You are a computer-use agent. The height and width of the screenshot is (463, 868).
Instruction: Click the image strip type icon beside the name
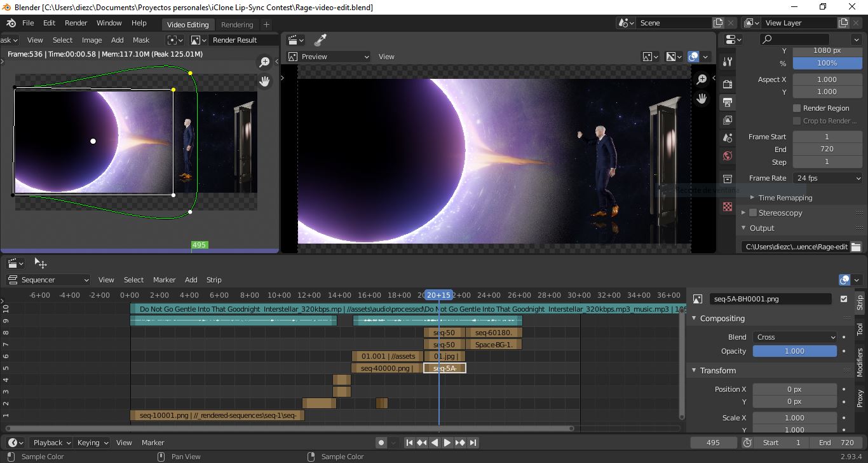click(x=697, y=299)
